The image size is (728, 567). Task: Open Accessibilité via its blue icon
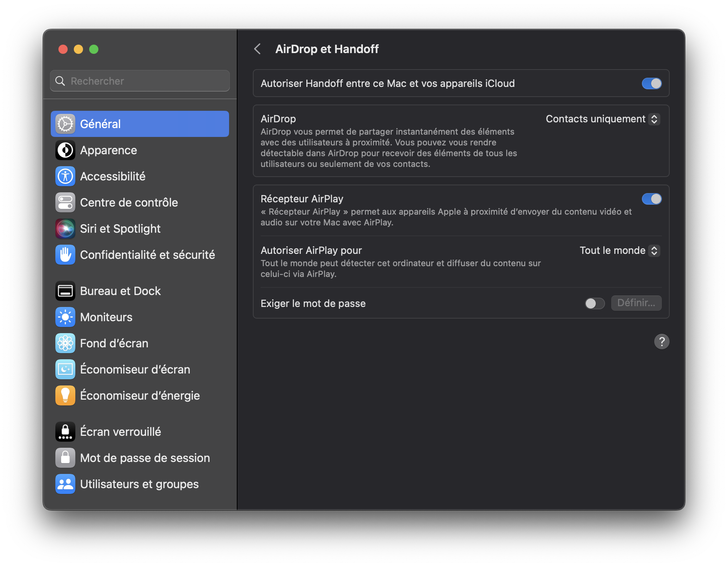tap(65, 176)
